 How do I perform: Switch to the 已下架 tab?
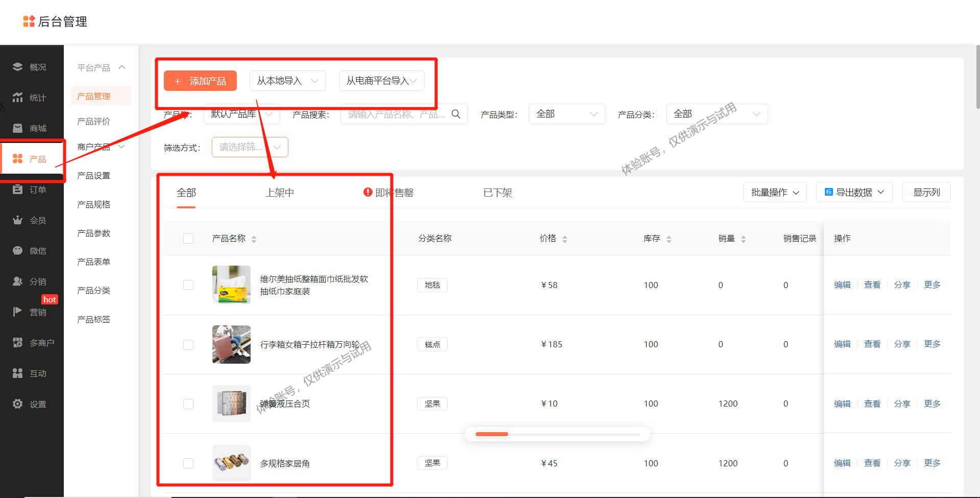click(x=497, y=193)
